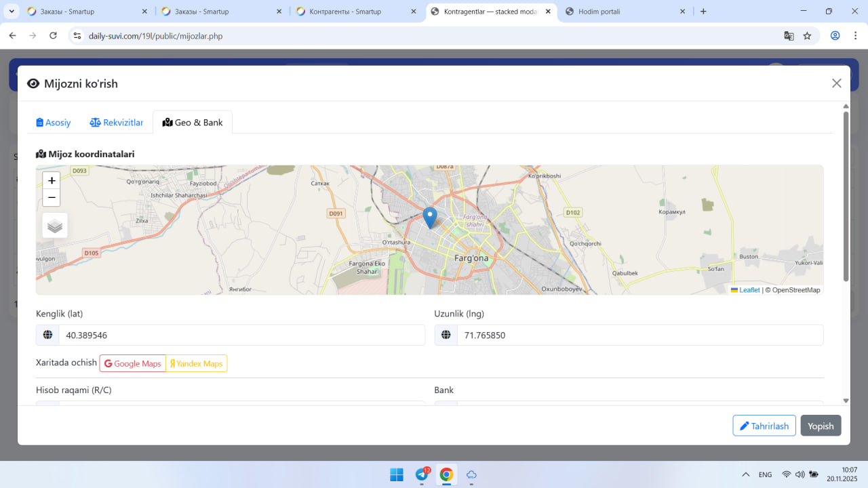The height and width of the screenshot is (488, 868).
Task: Open location in Yandex Maps
Action: [x=197, y=364]
